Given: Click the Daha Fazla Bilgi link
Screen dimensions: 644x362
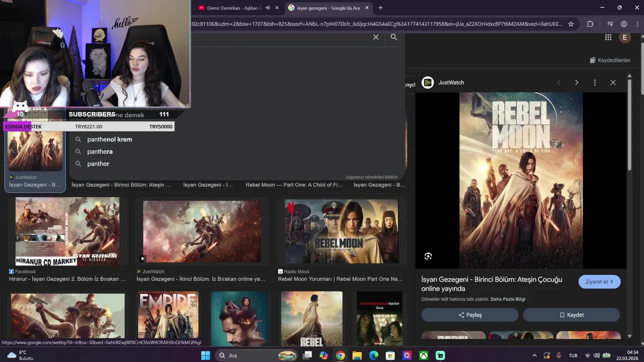Looking at the screenshot, I should tap(508, 299).
